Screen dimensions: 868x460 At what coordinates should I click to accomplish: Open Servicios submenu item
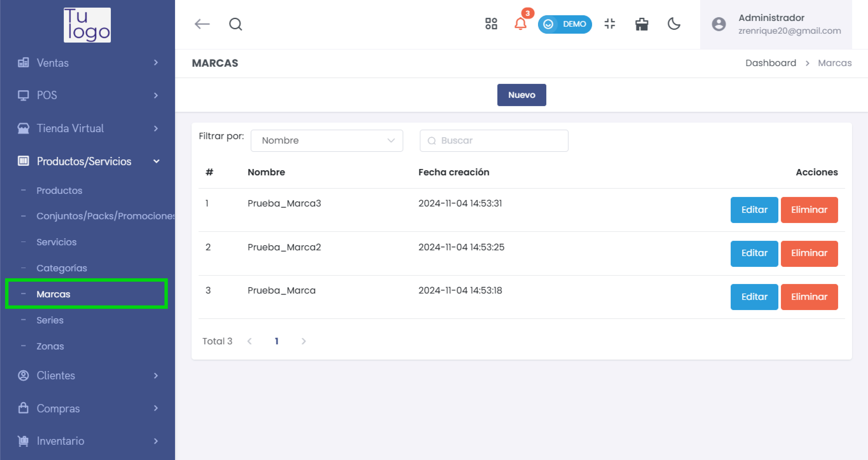pos(57,242)
